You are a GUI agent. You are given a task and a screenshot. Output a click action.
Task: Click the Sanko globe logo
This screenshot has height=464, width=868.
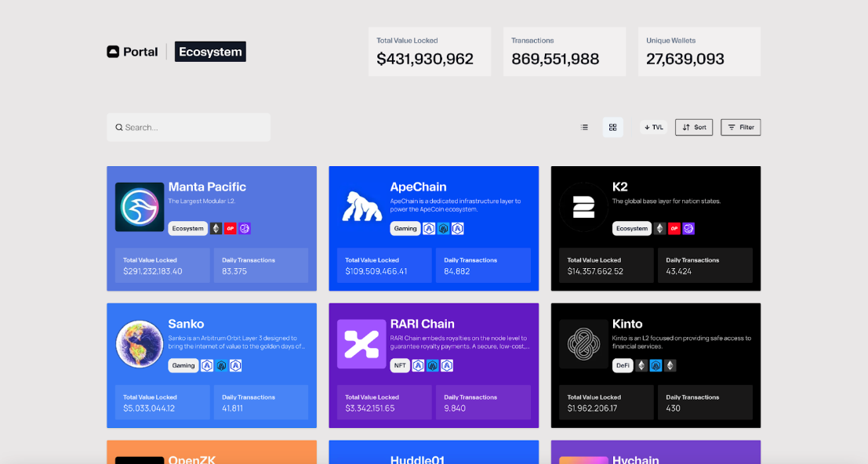(140, 344)
